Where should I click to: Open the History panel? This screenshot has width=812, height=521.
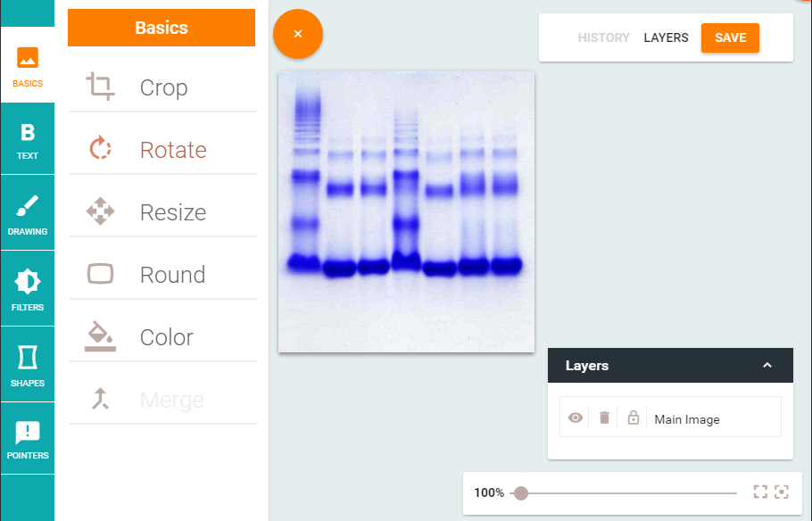point(603,37)
